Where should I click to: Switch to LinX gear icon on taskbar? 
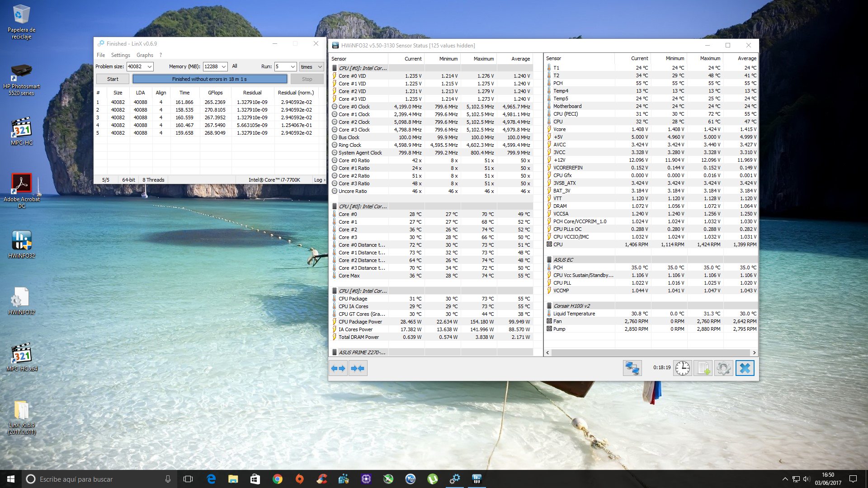coord(455,479)
